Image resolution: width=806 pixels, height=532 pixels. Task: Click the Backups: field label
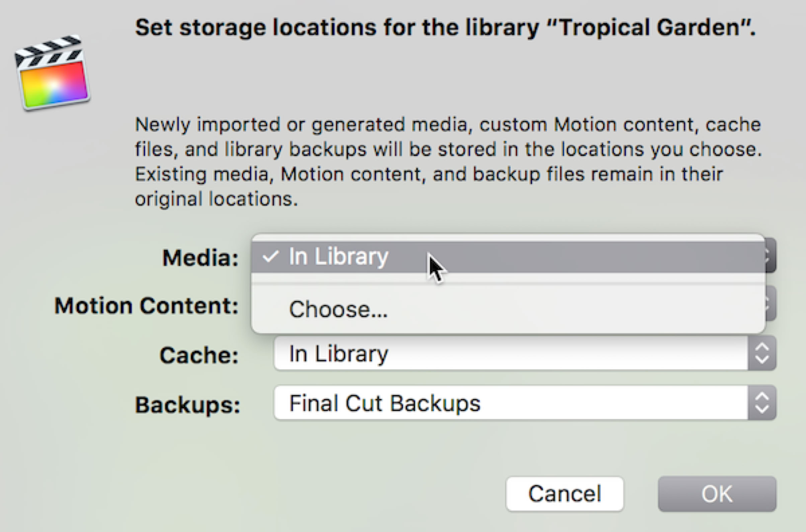tap(187, 405)
